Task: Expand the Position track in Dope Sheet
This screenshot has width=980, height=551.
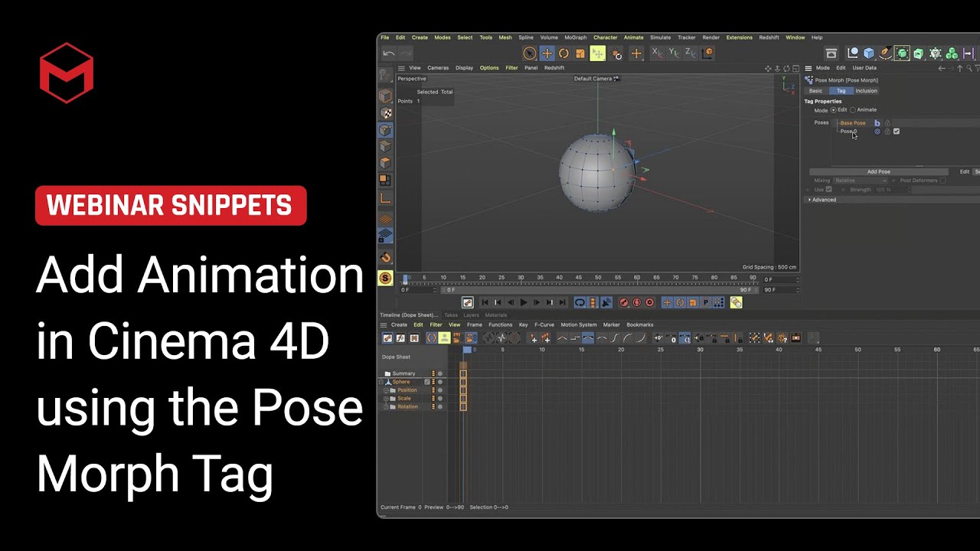Action: coord(387,390)
